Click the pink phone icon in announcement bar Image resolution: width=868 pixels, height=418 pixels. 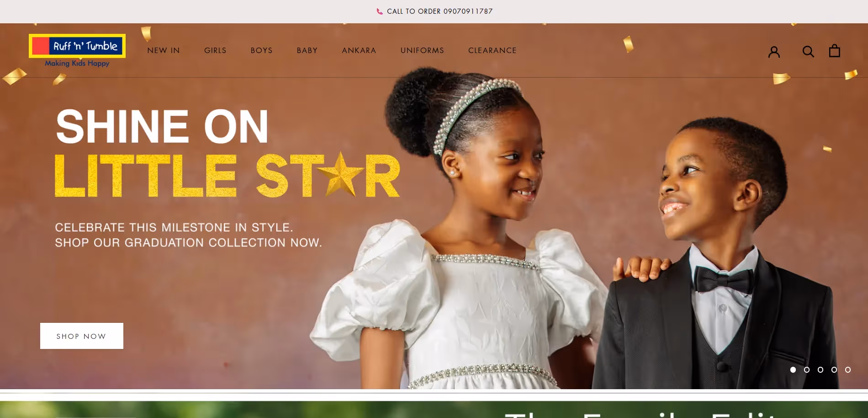(380, 11)
